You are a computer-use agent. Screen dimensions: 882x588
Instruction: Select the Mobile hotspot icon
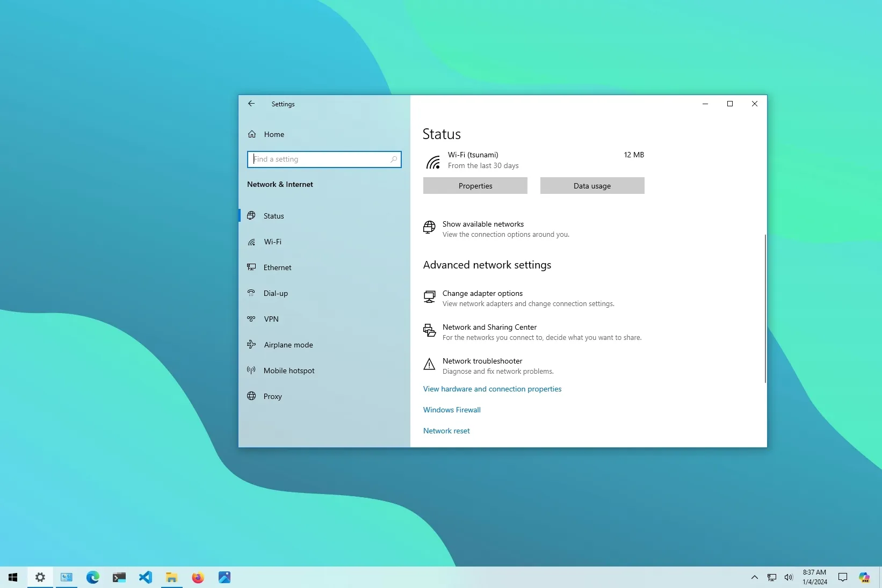coord(251,371)
